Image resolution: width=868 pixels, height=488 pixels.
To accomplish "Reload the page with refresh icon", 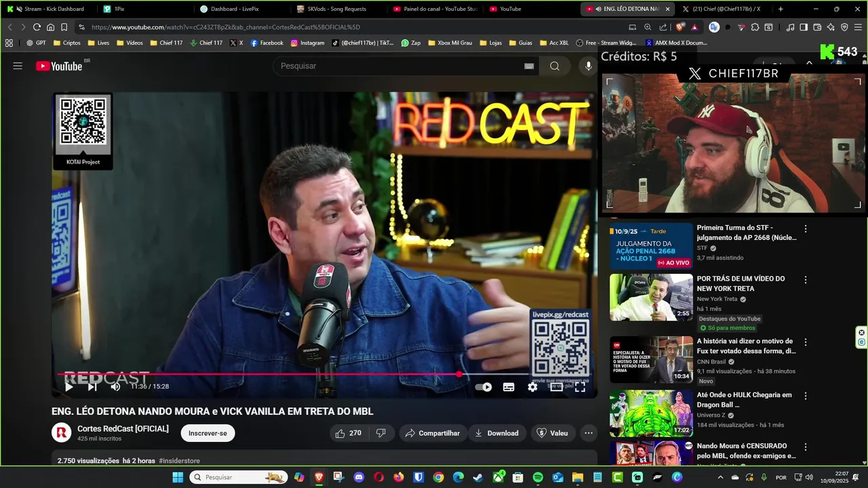I will [x=37, y=27].
